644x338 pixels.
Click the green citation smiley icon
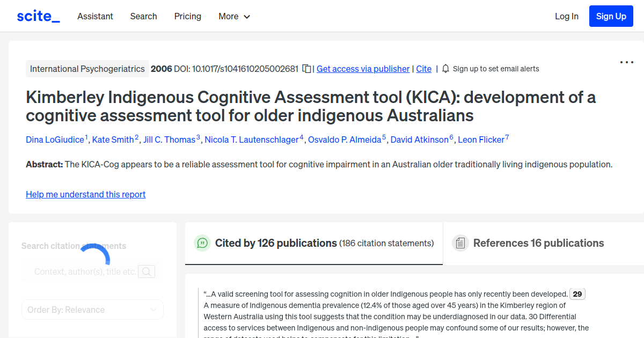(202, 243)
